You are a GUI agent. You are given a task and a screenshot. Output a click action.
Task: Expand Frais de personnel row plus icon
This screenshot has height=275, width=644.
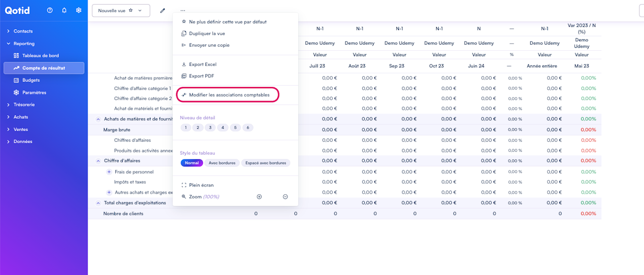click(109, 172)
